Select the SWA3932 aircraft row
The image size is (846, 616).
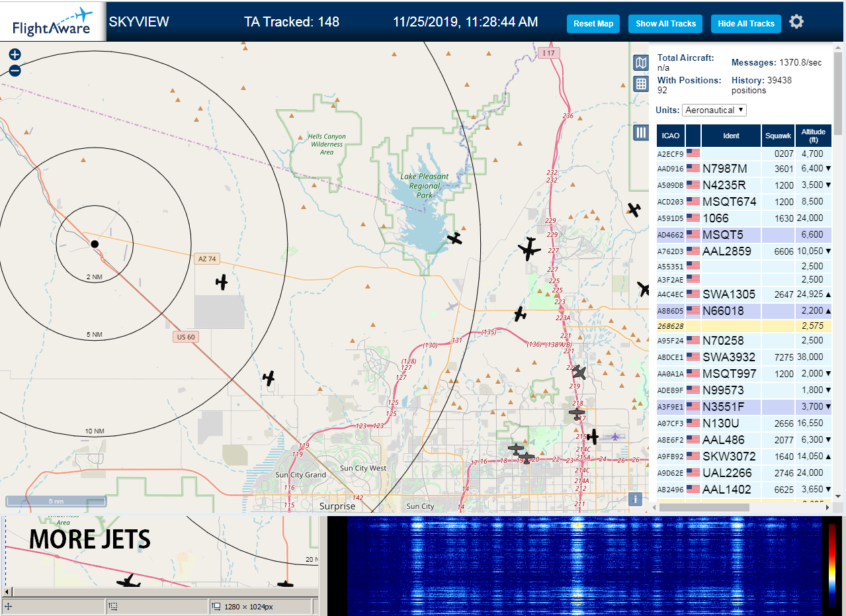744,357
